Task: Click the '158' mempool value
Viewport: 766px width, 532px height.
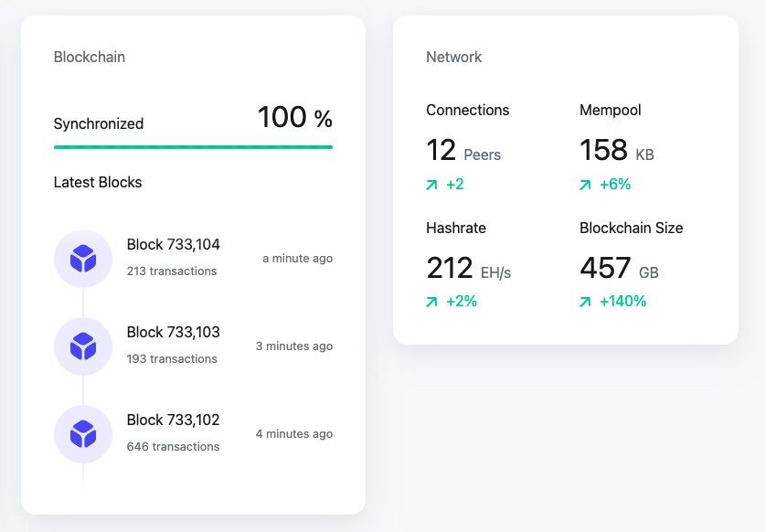Action: 603,150
